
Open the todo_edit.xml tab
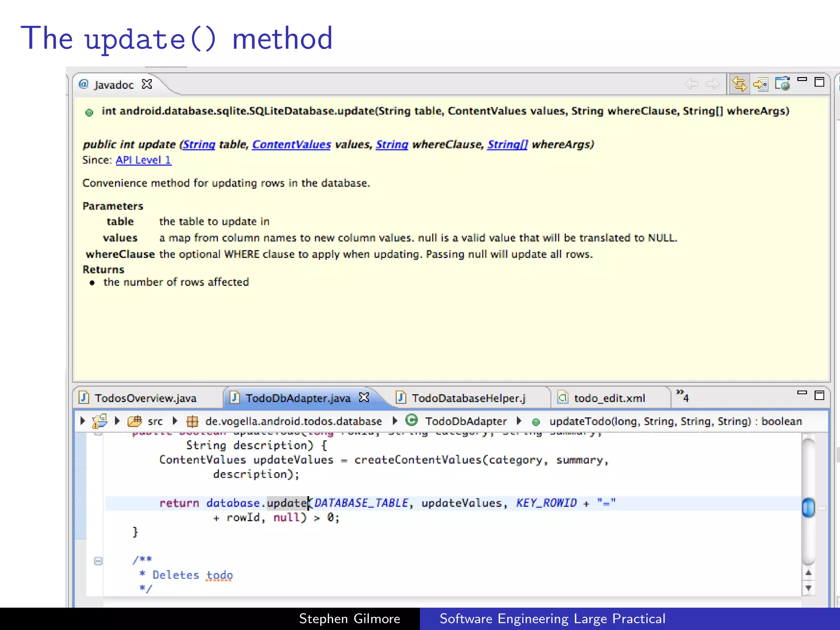(609, 398)
